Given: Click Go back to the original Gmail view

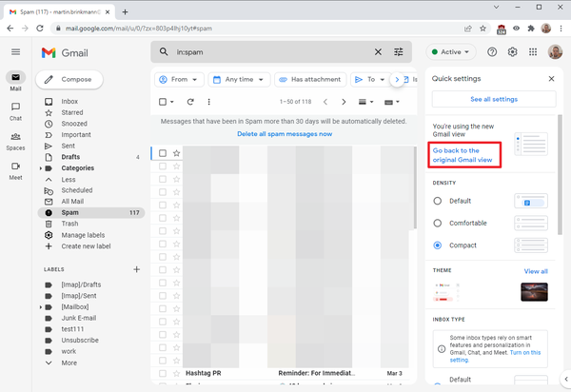Looking at the screenshot, I should coord(463,155).
